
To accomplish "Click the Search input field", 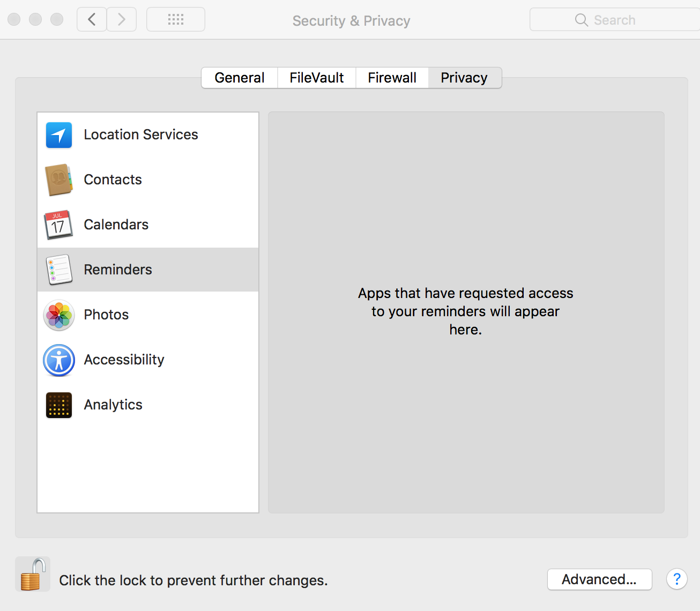I will click(615, 20).
